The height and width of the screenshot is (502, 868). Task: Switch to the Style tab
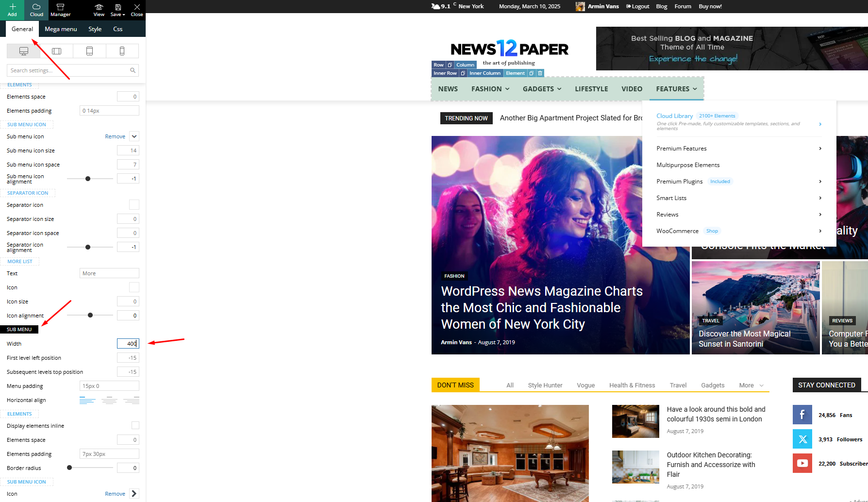coord(95,29)
